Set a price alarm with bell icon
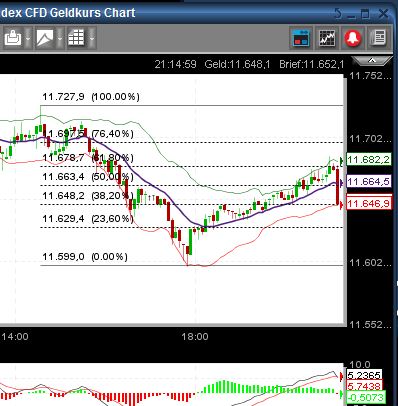398x406 pixels. click(353, 38)
